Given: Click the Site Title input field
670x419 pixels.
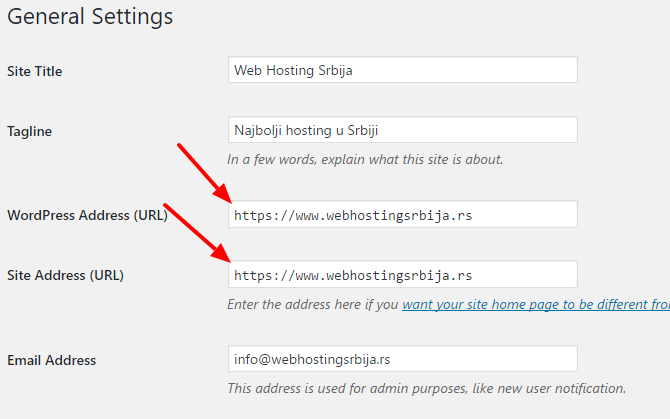Looking at the screenshot, I should pyautogui.click(x=403, y=70).
